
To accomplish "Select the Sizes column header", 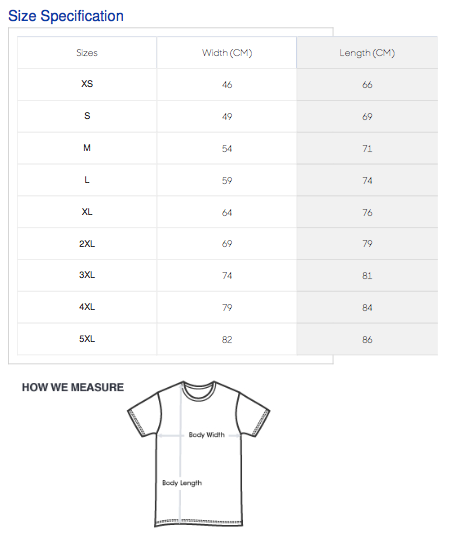I will 87,53.
